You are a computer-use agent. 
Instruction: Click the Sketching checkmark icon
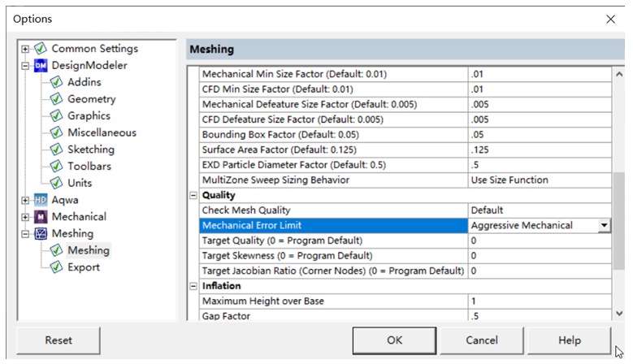[57, 149]
